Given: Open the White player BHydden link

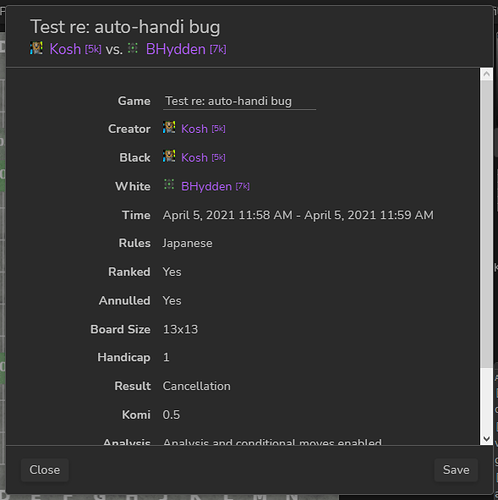Looking at the screenshot, I should [215, 186].
